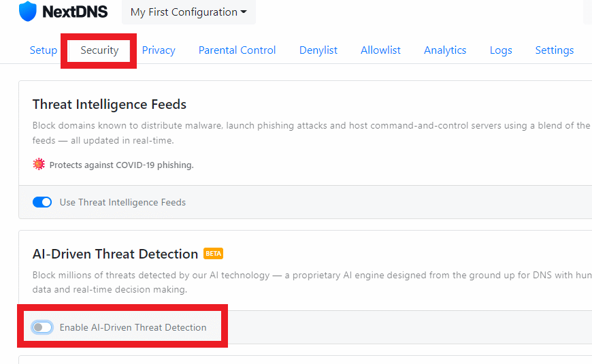This screenshot has width=592, height=364.
Task: Click the configuration dropdown caret arrow
Action: 244,12
